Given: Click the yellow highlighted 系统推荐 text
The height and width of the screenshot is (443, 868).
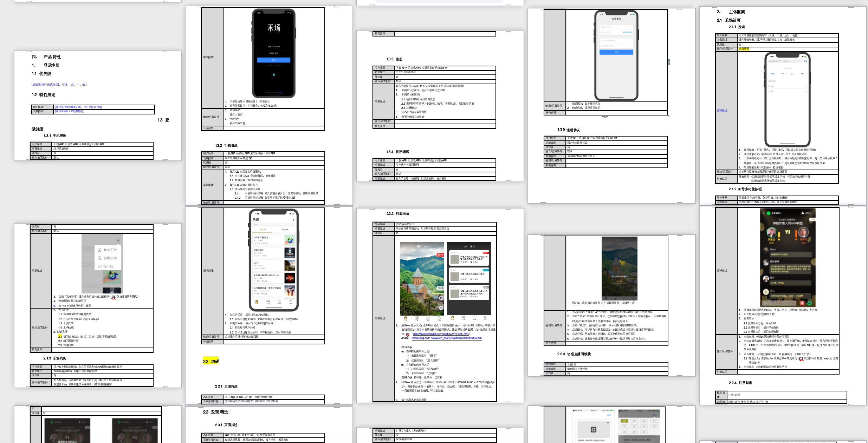Looking at the screenshot, I should click(x=744, y=49).
